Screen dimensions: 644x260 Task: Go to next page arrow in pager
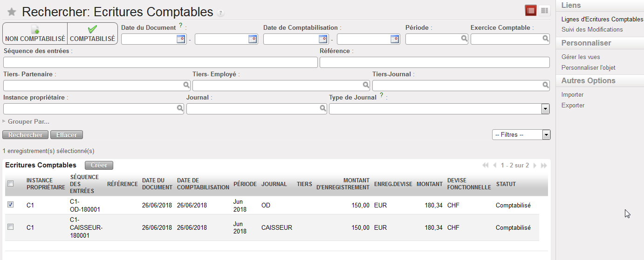point(535,166)
